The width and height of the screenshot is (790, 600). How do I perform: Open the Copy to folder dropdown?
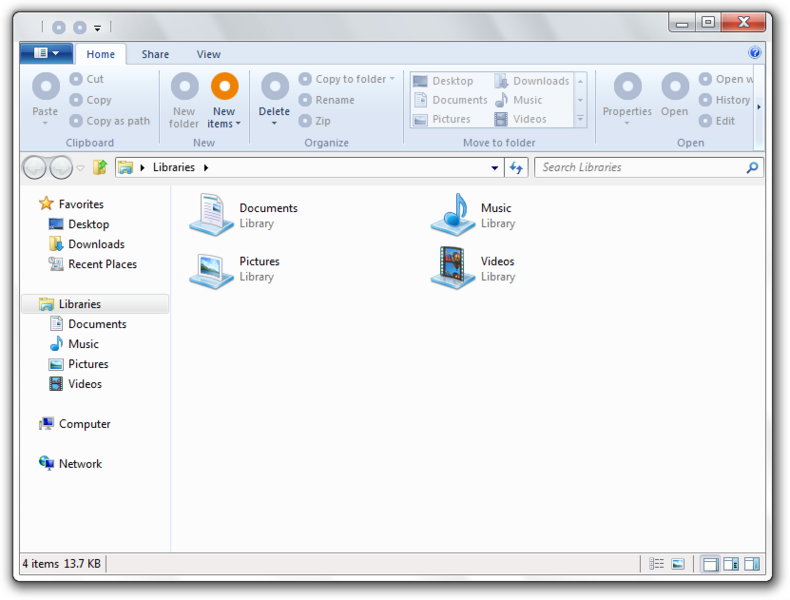(347, 79)
